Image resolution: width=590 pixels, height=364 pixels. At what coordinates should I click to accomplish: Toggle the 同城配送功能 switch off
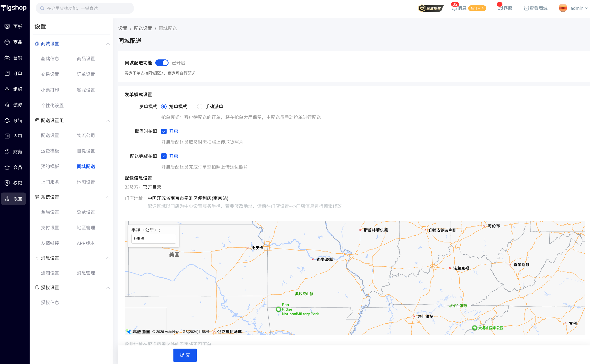tap(162, 63)
